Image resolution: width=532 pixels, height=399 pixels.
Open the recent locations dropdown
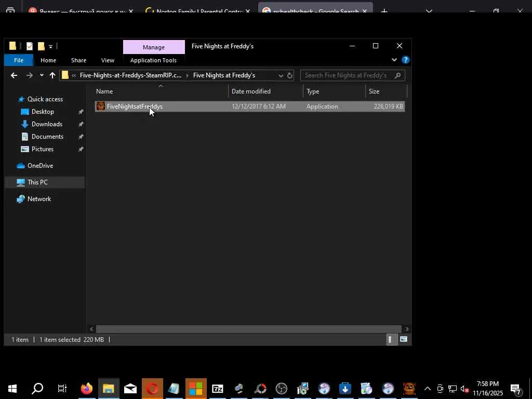click(42, 75)
